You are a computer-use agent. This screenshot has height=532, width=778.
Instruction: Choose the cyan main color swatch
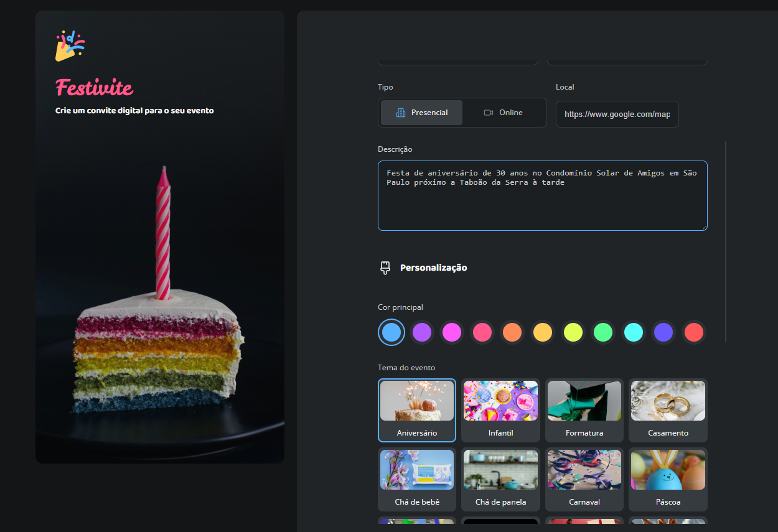click(x=634, y=332)
